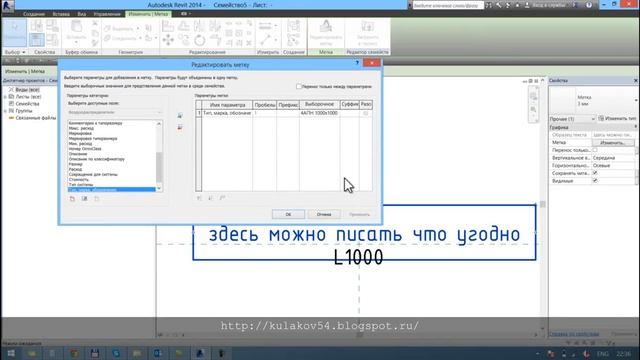Click Изменить тип button in Properties
The width and height of the screenshot is (640, 360).
tap(616, 118)
